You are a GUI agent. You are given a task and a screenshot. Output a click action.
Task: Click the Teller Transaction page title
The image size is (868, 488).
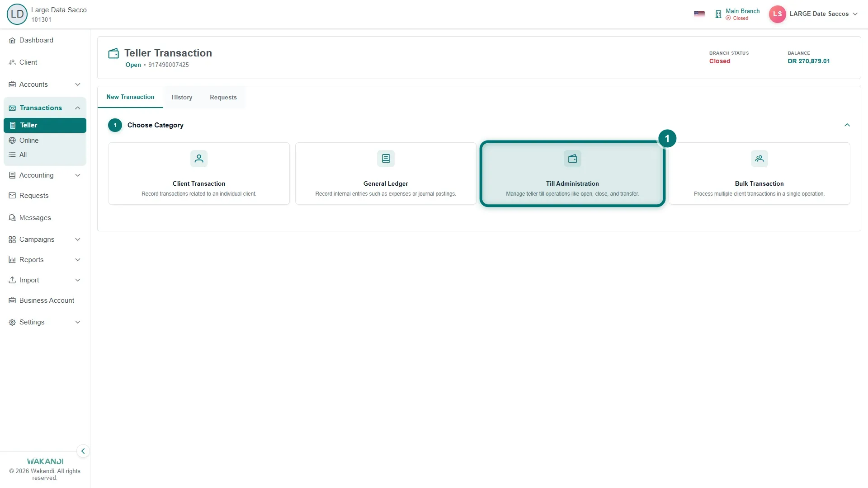click(x=168, y=53)
